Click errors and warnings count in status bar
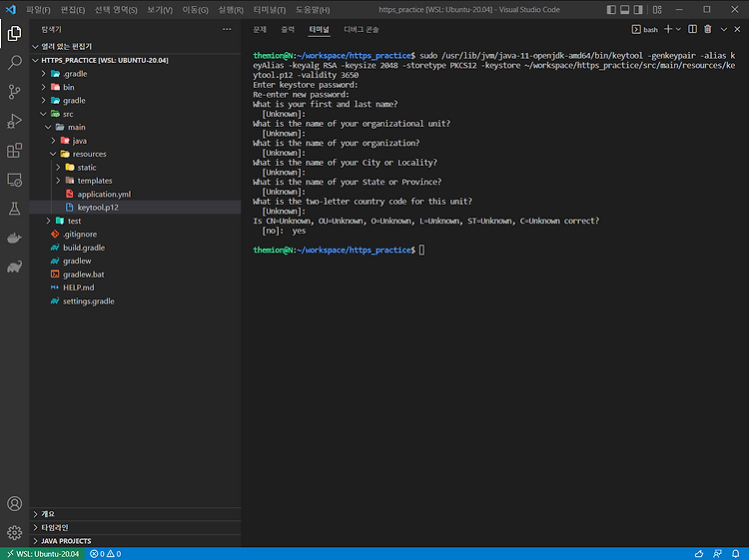This screenshot has width=749, height=560. point(106,554)
